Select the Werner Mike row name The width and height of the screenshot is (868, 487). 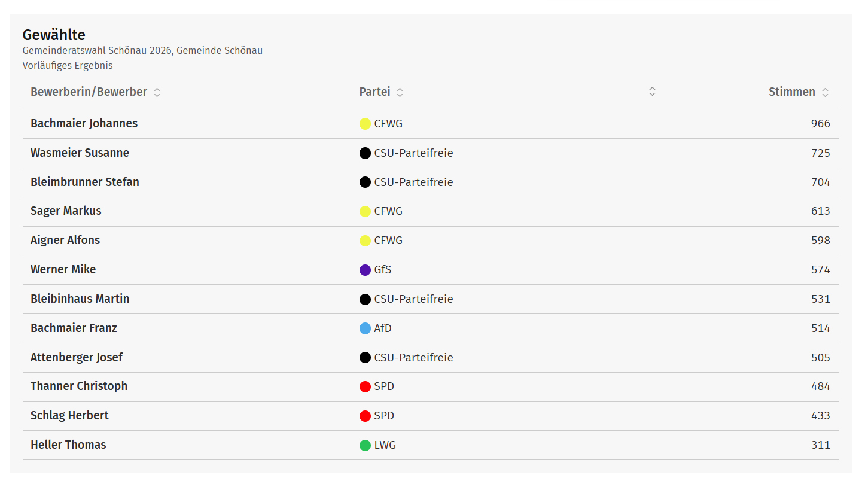pos(63,270)
